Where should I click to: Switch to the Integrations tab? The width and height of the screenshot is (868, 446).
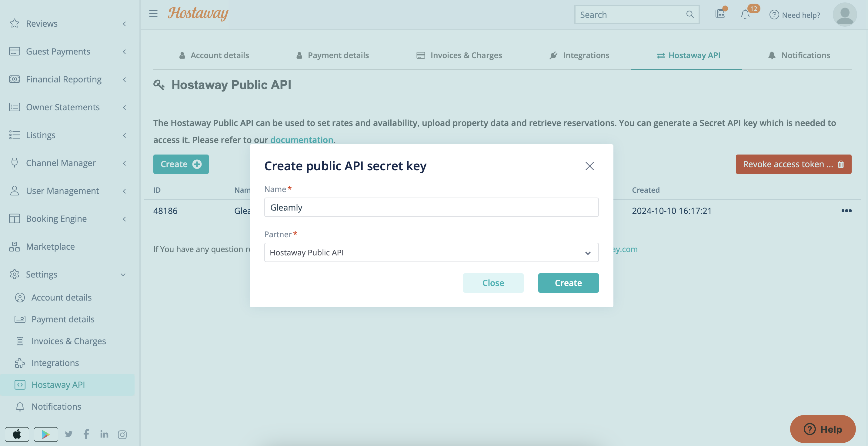(x=579, y=55)
